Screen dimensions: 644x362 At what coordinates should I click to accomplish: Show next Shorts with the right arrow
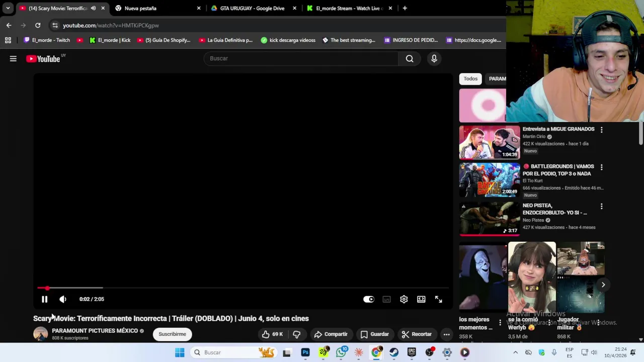(x=603, y=285)
